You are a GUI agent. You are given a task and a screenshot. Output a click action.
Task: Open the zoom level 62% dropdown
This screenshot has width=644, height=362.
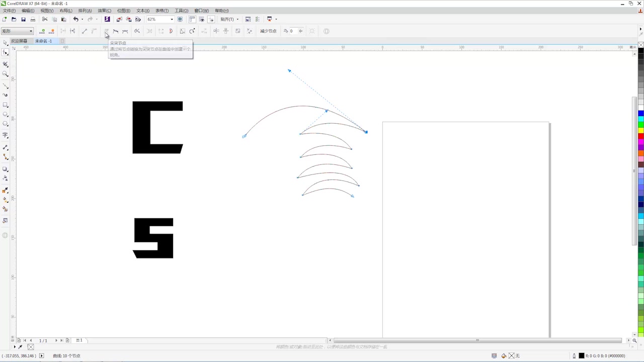coord(172,19)
